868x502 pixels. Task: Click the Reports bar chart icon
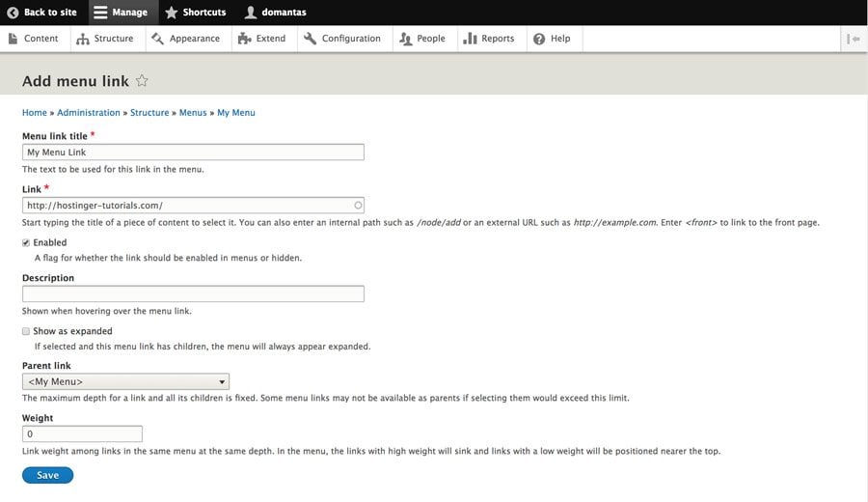(470, 39)
